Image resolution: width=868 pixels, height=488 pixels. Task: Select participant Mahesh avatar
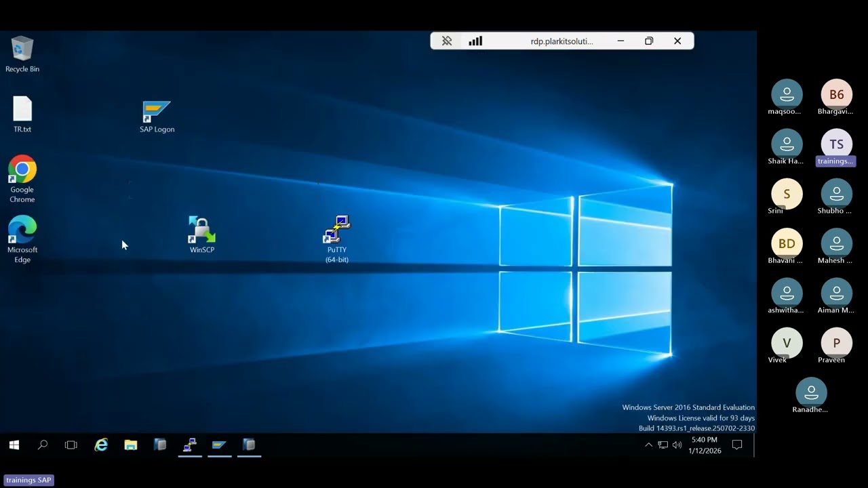(x=836, y=243)
